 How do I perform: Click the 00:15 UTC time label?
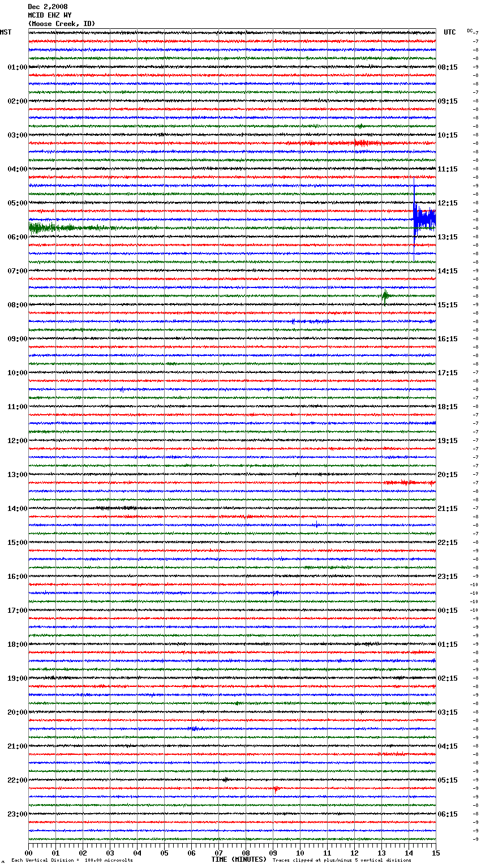[x=448, y=611]
